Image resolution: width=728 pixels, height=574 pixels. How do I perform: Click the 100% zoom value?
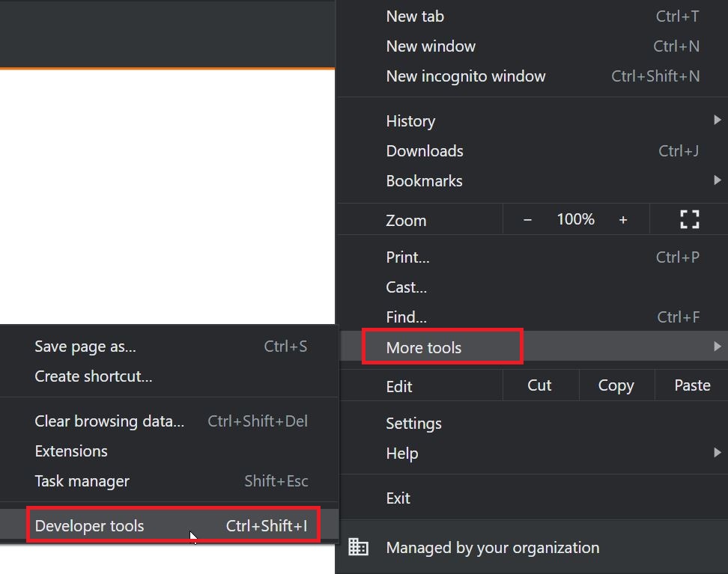click(575, 219)
